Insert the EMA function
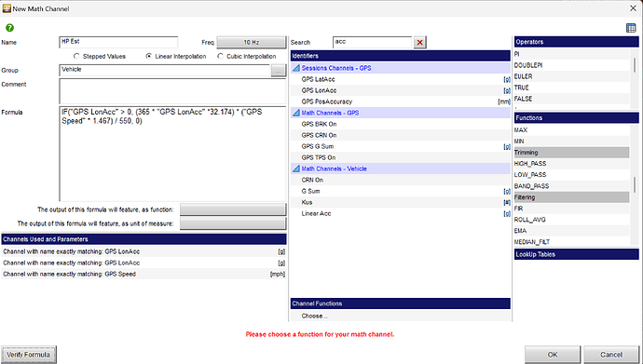The image size is (643, 364). click(571, 231)
